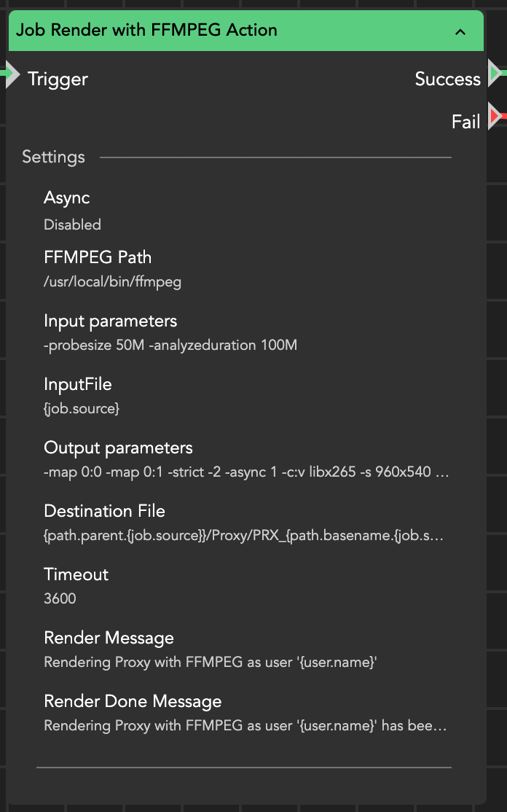Select the Destination File label
This screenshot has width=507, height=812.
104,511
